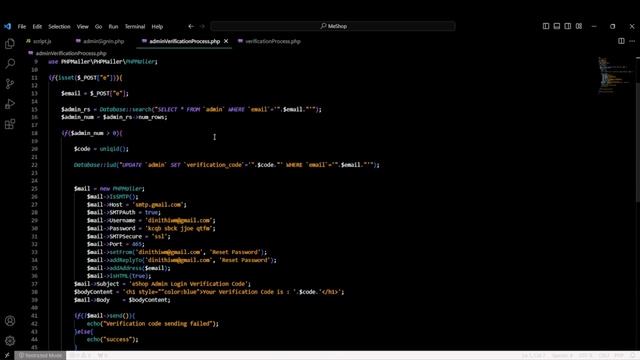Open the Explorer view in activity bar
This screenshot has width=640, height=360.
click(10, 44)
